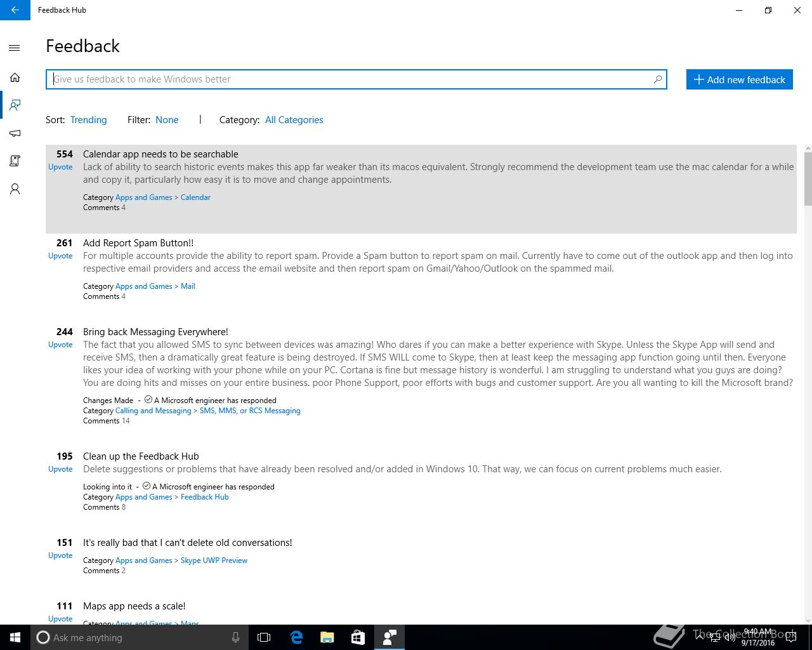This screenshot has width=812, height=650.
Task: Open Windows Start menu
Action: tap(15, 637)
